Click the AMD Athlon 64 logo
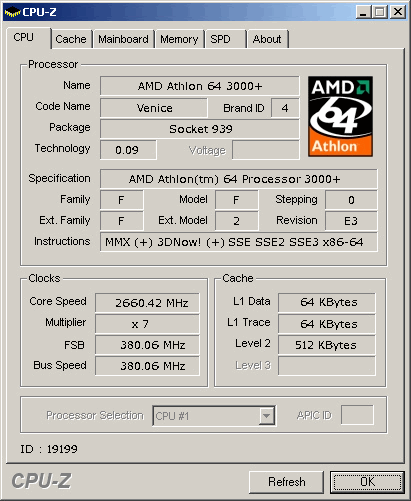Image resolution: width=411 pixels, height=501 pixels. tap(340, 116)
